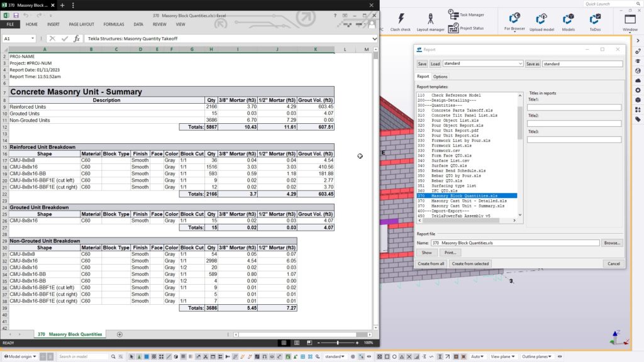The width and height of the screenshot is (644, 362).
Task: Click the Clash check lightning icon
Action: click(x=401, y=18)
